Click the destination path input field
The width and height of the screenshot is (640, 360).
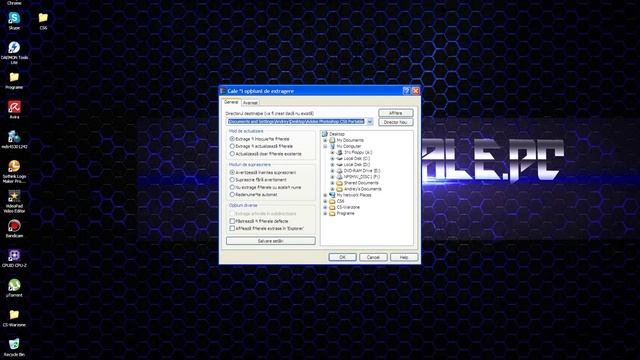click(296, 122)
